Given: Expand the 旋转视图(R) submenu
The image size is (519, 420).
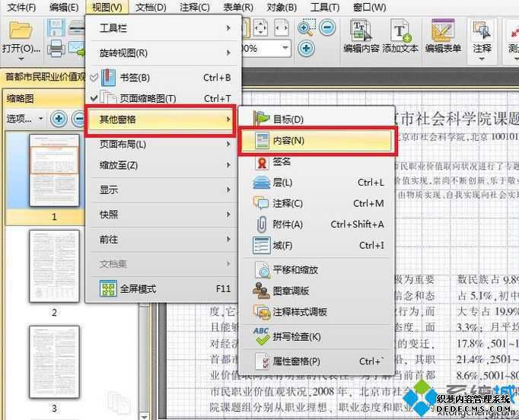Looking at the screenshot, I should 163,53.
